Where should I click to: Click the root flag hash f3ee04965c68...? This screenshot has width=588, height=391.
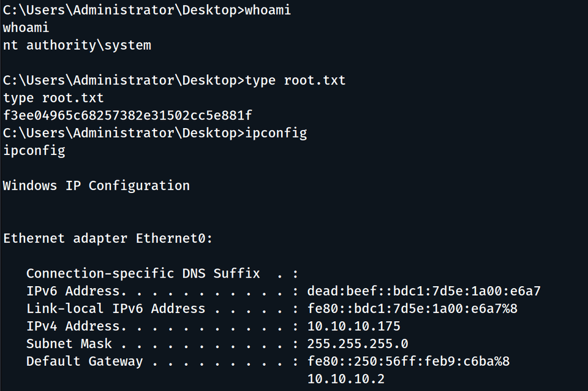pyautogui.click(x=127, y=115)
